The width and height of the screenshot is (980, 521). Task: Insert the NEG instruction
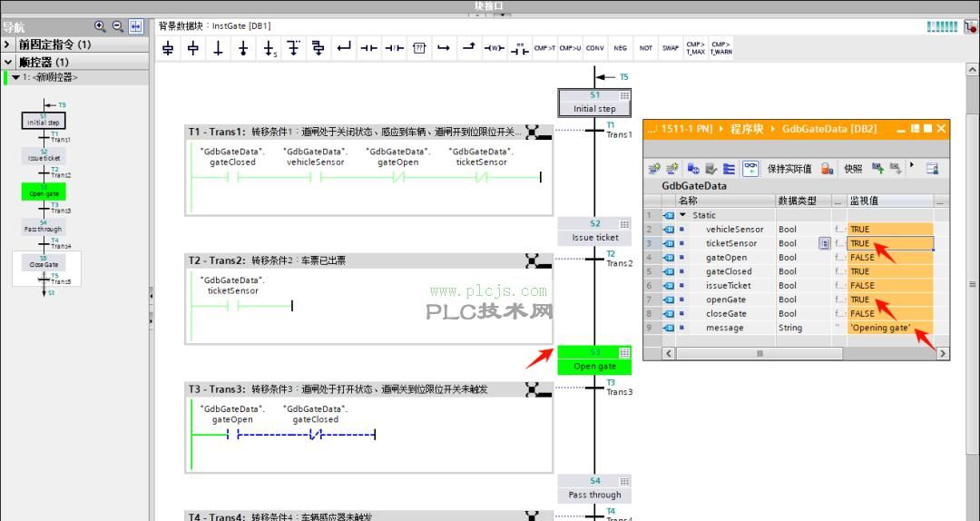point(620,48)
